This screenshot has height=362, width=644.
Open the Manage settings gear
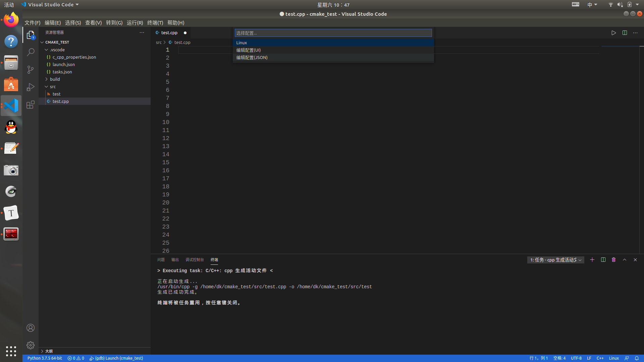[x=31, y=345]
